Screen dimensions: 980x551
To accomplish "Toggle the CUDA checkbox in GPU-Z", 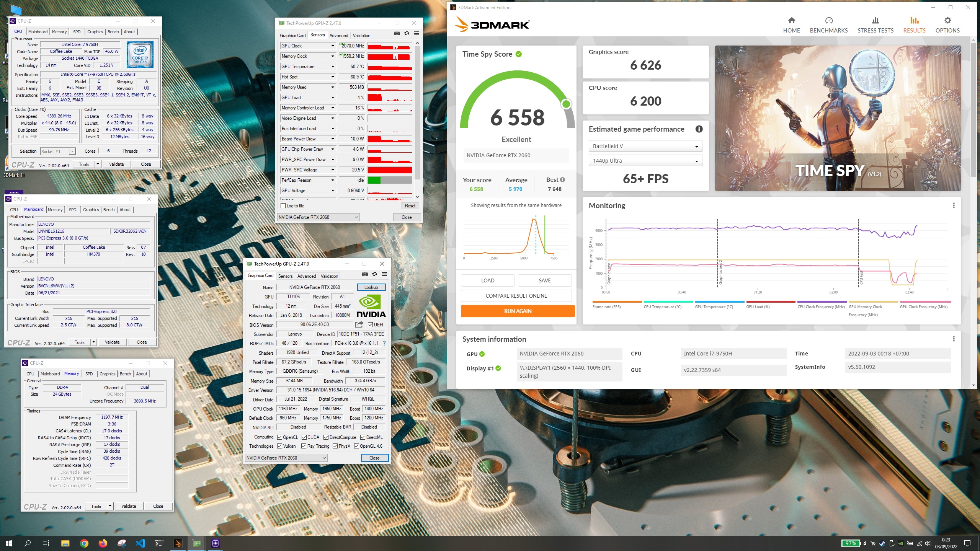I will coord(304,437).
